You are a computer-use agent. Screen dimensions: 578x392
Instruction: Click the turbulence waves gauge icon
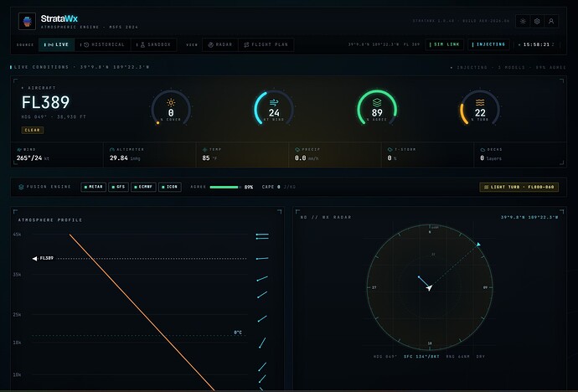tap(480, 102)
